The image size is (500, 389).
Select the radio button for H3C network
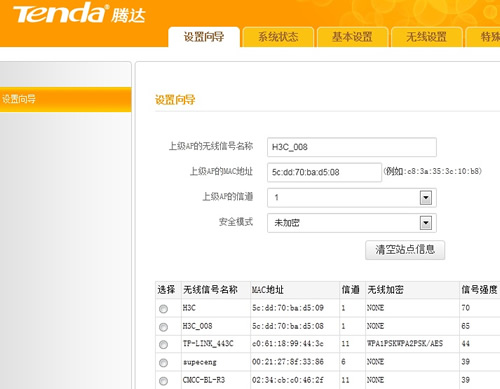coord(163,309)
